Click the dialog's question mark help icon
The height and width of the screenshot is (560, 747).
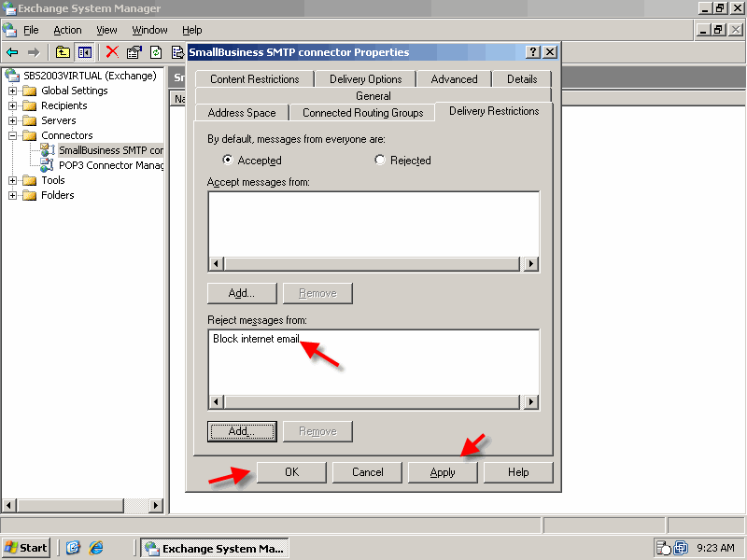tap(533, 52)
